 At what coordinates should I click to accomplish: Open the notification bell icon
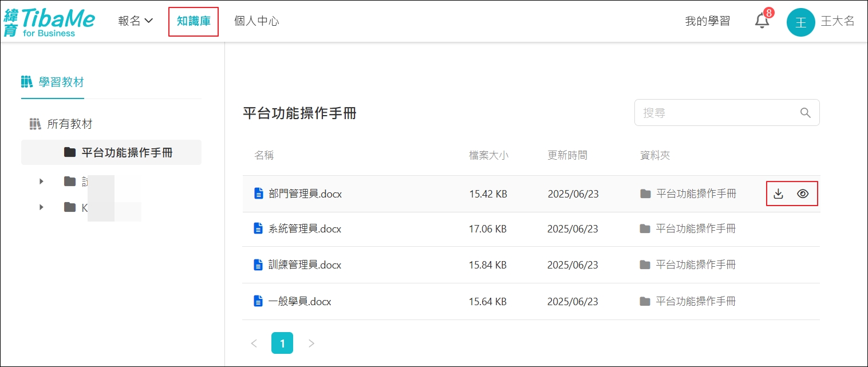tap(762, 22)
